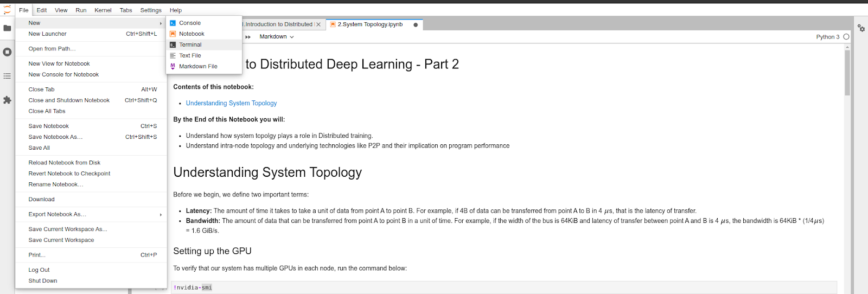The image size is (868, 294).
Task: Click the JupyterLab logo icon
Action: click(x=7, y=10)
